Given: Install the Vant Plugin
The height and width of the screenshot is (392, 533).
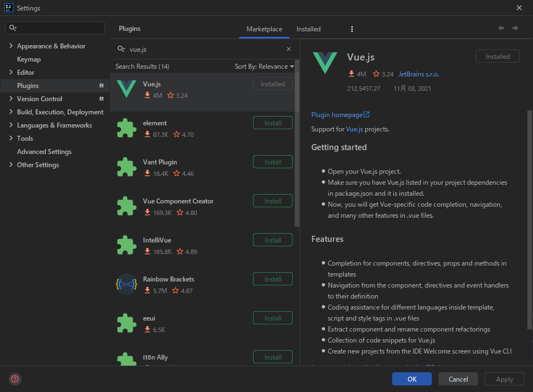Looking at the screenshot, I should coord(272,162).
